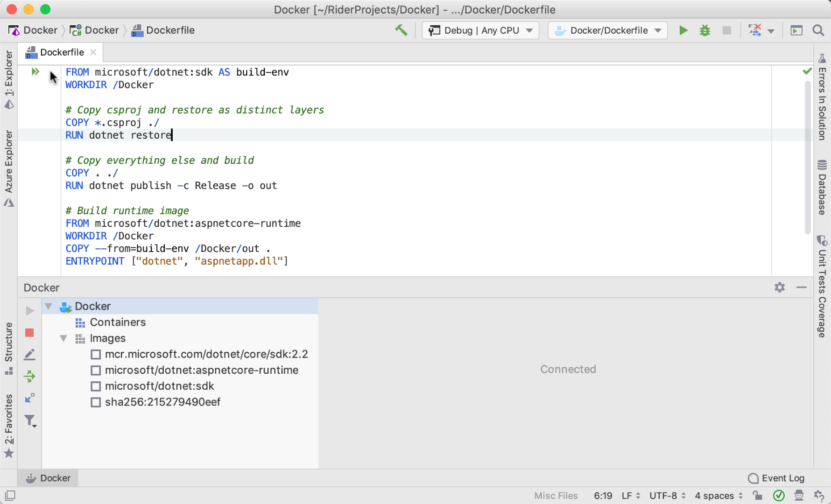Open the Search Everywhere magnifier
This screenshot has width=831, height=504.
tap(818, 30)
